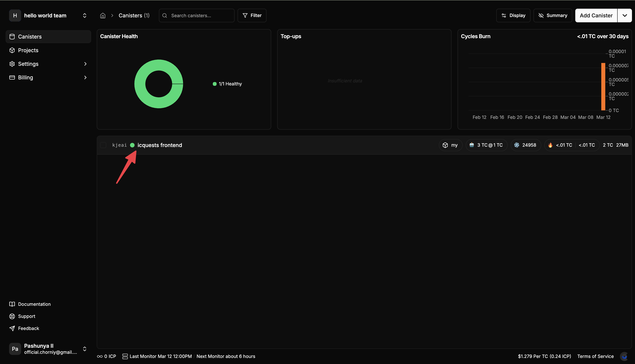Click the Feedback paper plane icon
This screenshot has height=364, width=635.
pos(12,328)
